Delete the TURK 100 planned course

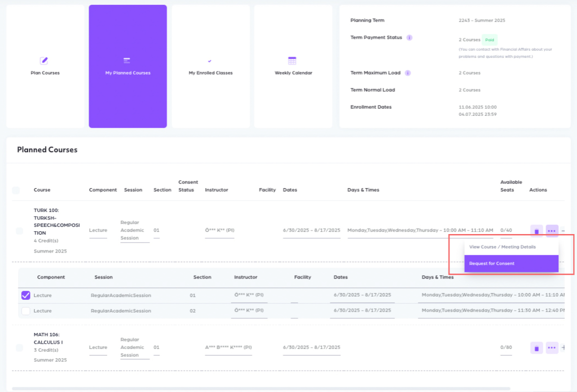coord(536,231)
